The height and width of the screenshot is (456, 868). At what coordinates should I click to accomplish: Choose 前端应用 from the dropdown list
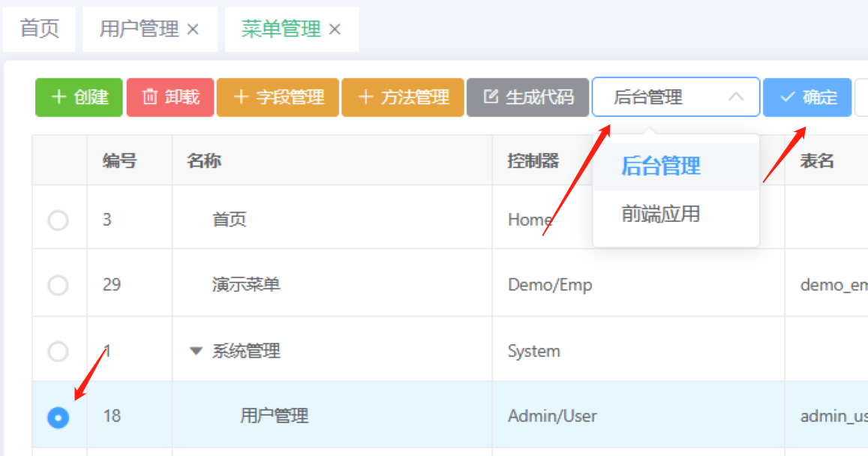[x=660, y=214]
